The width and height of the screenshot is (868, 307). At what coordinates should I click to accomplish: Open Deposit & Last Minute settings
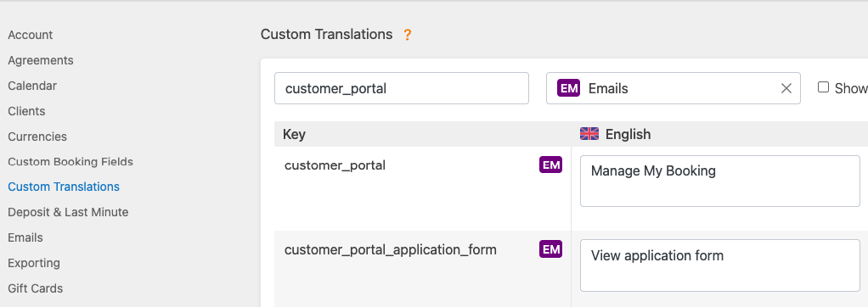68,212
